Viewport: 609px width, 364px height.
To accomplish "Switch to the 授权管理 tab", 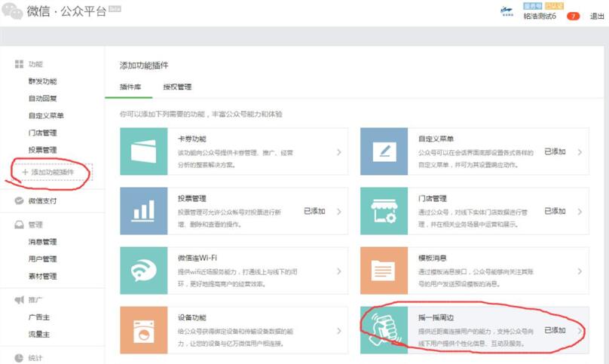I will 177,87.
